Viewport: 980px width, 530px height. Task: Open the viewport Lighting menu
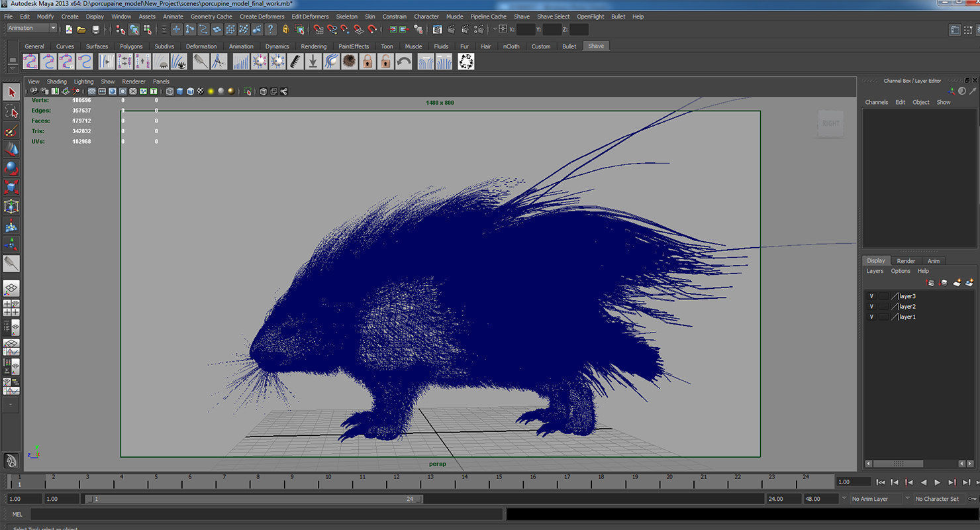[83, 81]
